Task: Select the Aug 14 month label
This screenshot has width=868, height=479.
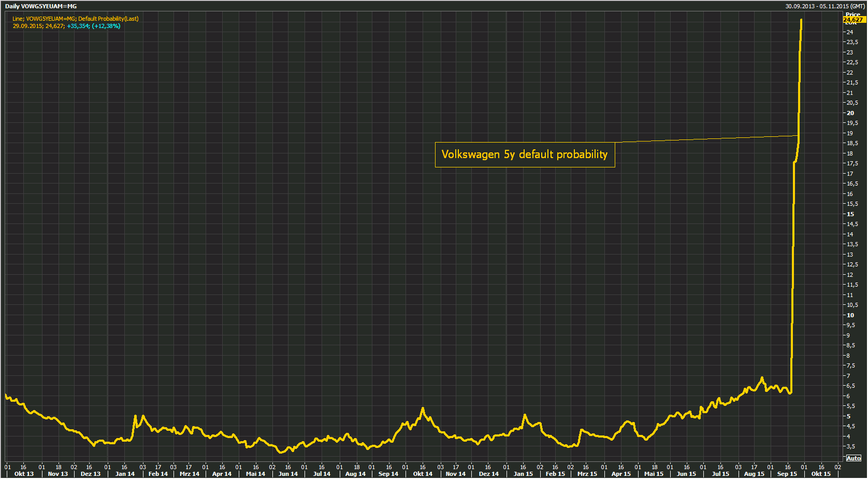Action: pos(355,474)
